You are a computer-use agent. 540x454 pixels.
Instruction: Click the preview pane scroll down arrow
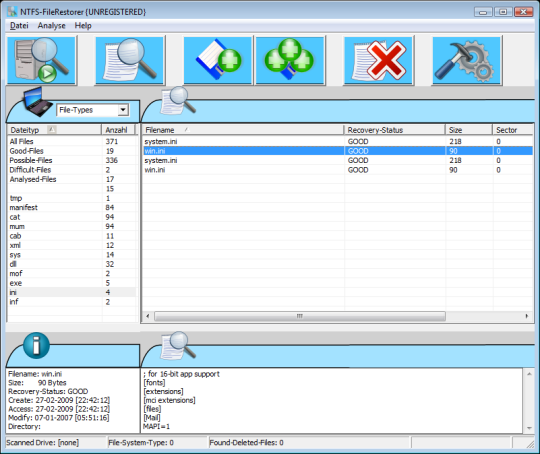click(529, 428)
